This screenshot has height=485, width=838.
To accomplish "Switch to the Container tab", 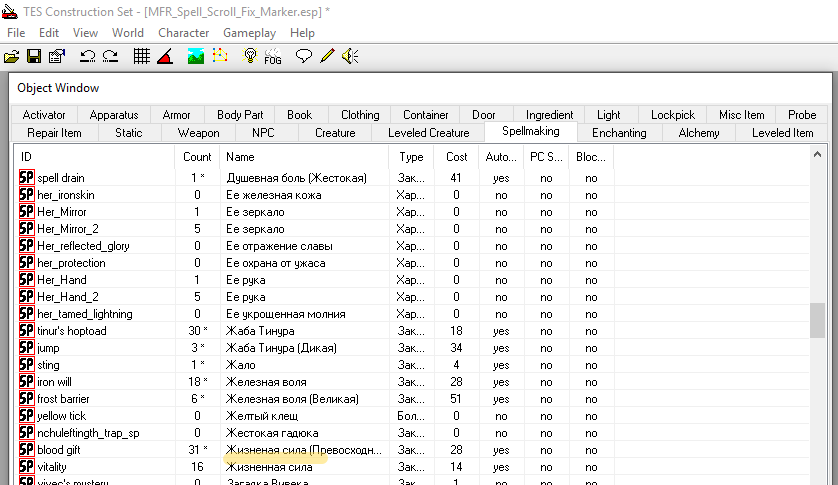I will click(x=425, y=115).
